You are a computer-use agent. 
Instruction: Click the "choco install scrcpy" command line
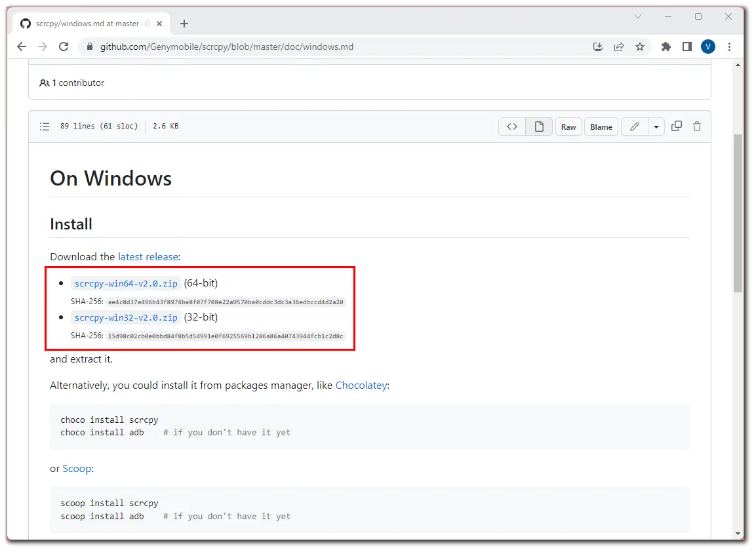109,420
